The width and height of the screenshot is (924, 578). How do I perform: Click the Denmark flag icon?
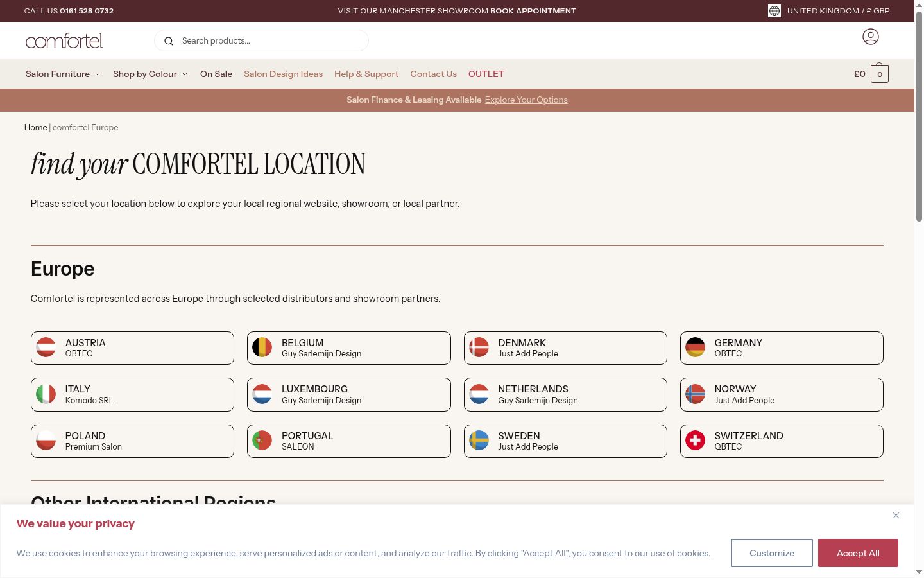479,347
